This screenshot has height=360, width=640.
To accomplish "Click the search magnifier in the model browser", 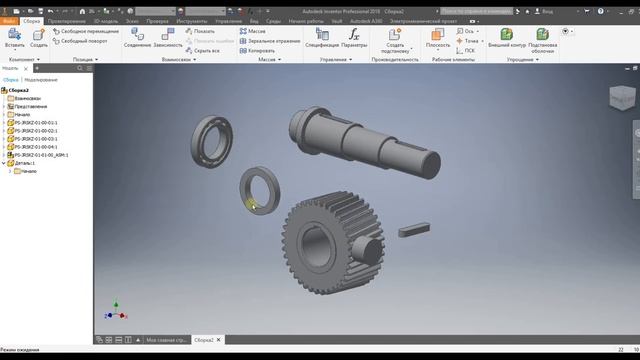I will pyautogui.click(x=80, y=68).
